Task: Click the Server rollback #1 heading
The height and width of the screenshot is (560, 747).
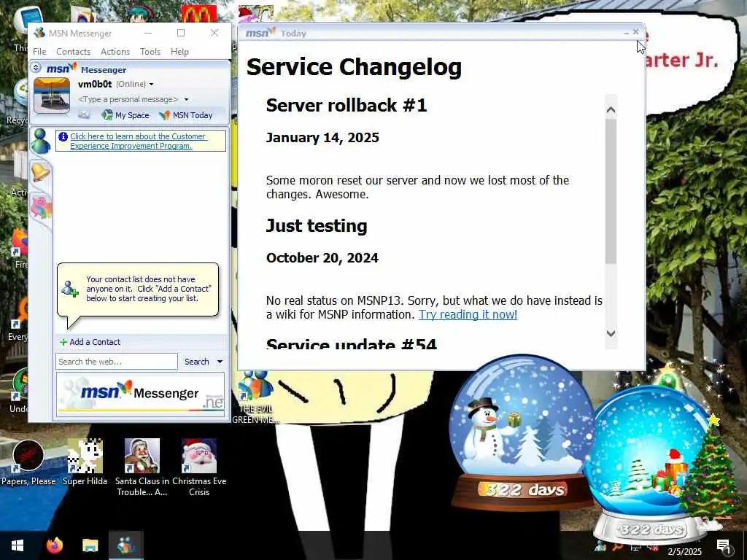Action: (347, 105)
